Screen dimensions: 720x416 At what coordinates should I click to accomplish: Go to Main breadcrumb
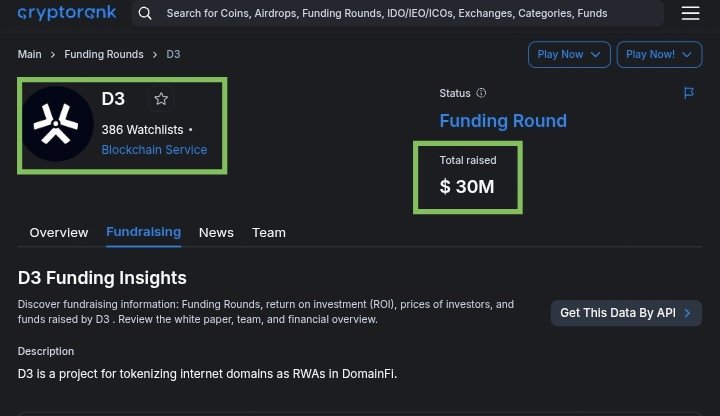[x=29, y=54]
